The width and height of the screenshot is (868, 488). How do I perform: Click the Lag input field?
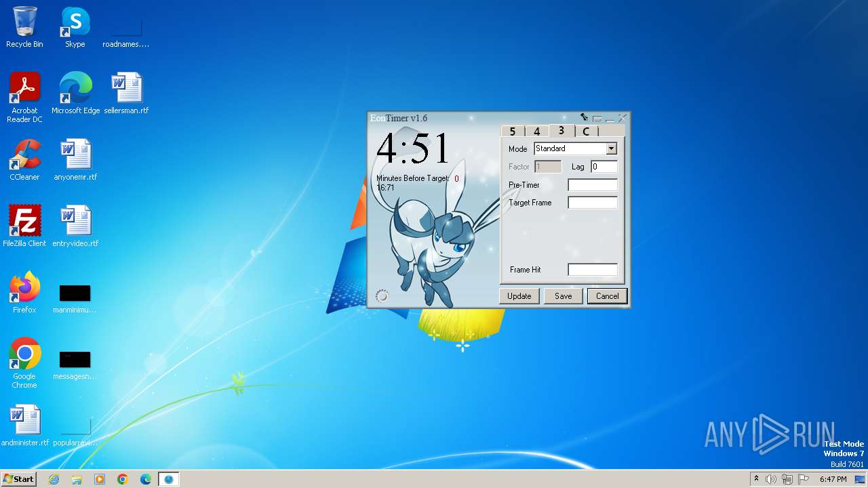tap(604, 167)
